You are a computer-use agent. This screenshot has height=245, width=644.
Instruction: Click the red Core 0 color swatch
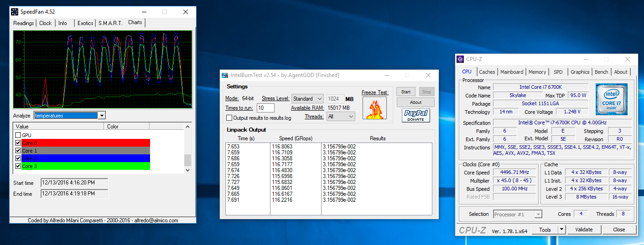coord(86,143)
